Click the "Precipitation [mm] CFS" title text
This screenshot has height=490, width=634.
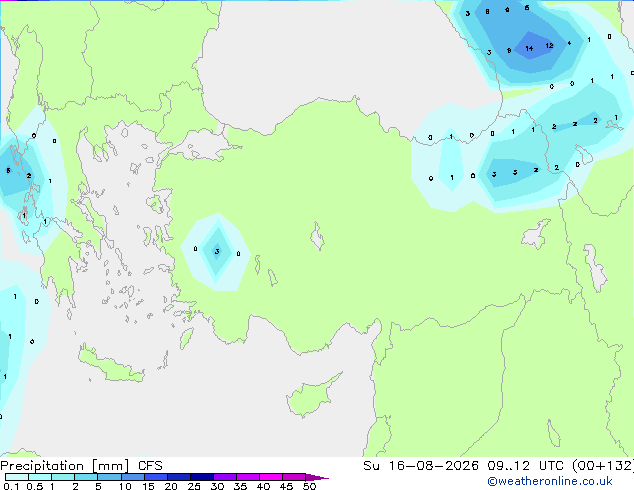click(x=81, y=466)
